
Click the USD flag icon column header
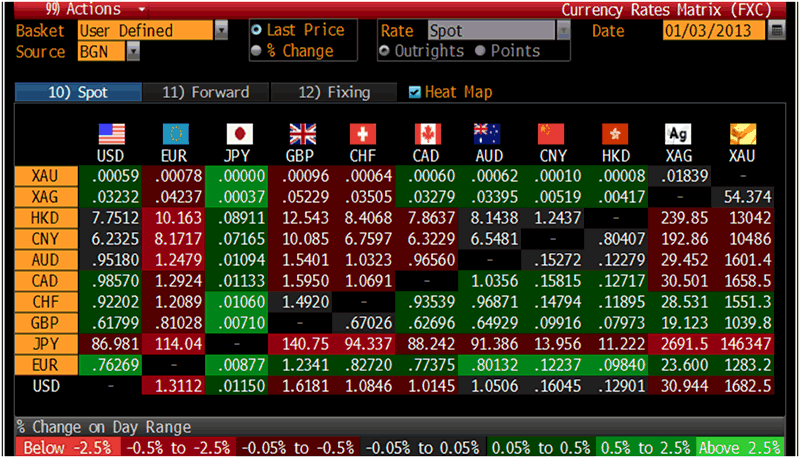pos(112,135)
